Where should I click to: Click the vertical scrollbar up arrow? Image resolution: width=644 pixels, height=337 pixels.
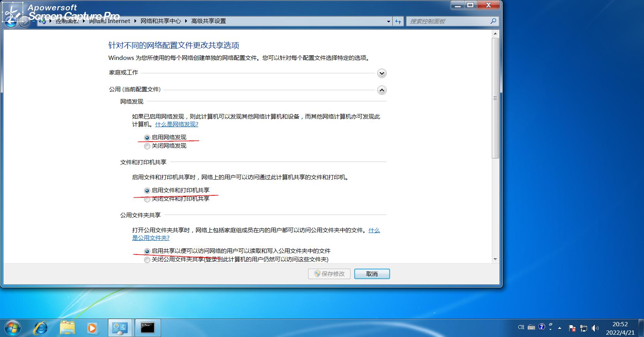[x=495, y=34]
